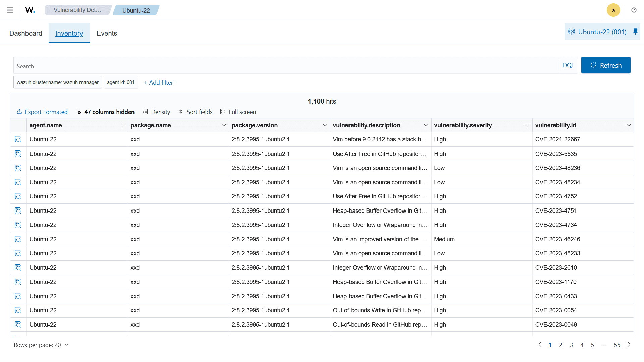Click the user avatar 'a'

pos(613,10)
